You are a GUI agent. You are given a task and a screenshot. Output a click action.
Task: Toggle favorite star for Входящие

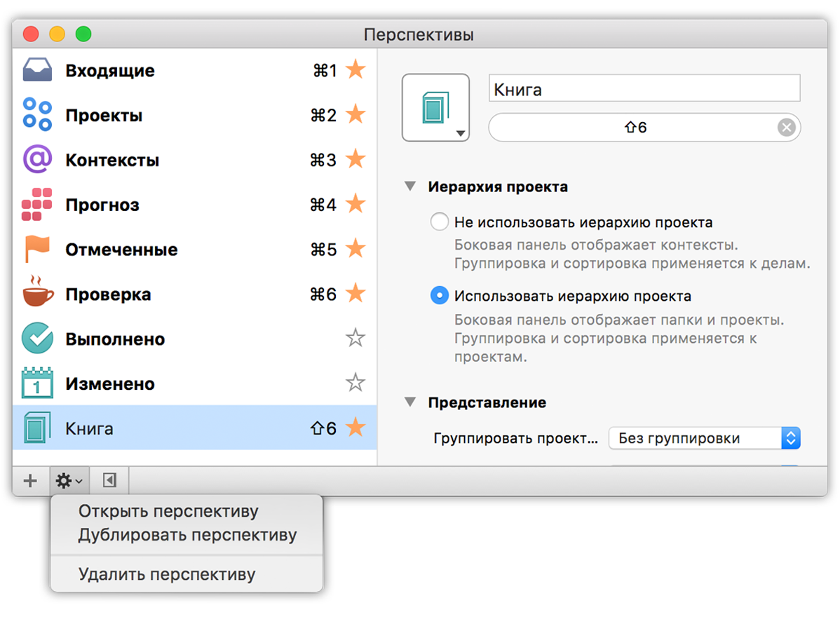(355, 69)
